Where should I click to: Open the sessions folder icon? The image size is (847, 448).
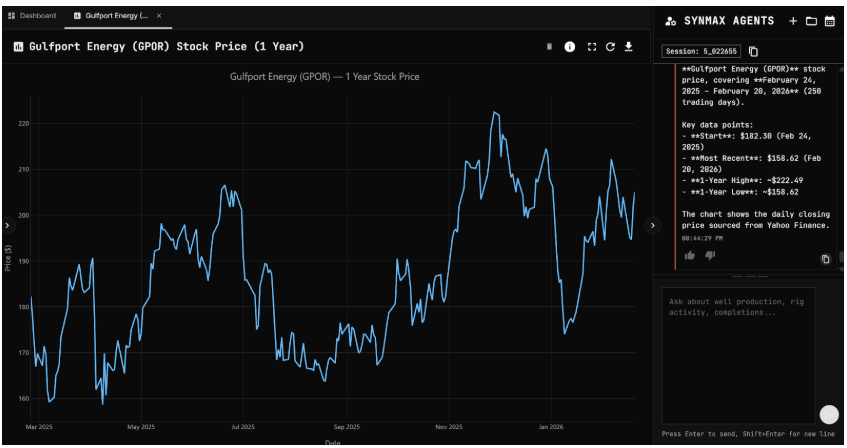coord(811,20)
